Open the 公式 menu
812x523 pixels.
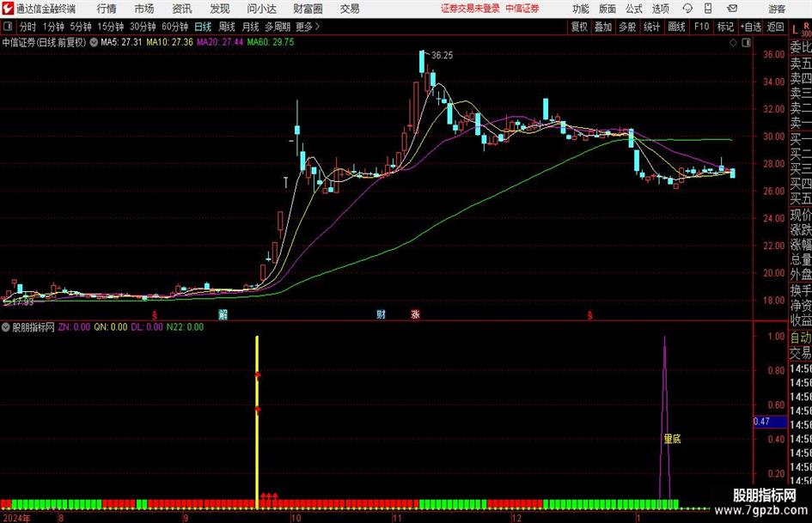click(633, 9)
